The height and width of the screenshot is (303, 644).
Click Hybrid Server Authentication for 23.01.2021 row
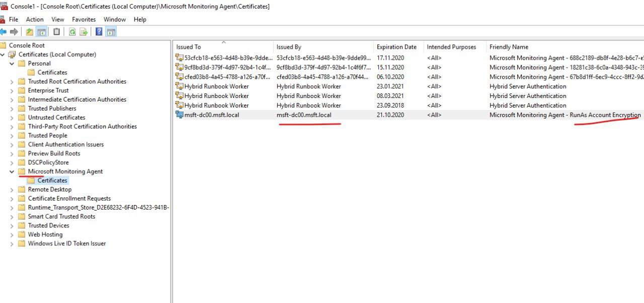[x=528, y=86]
